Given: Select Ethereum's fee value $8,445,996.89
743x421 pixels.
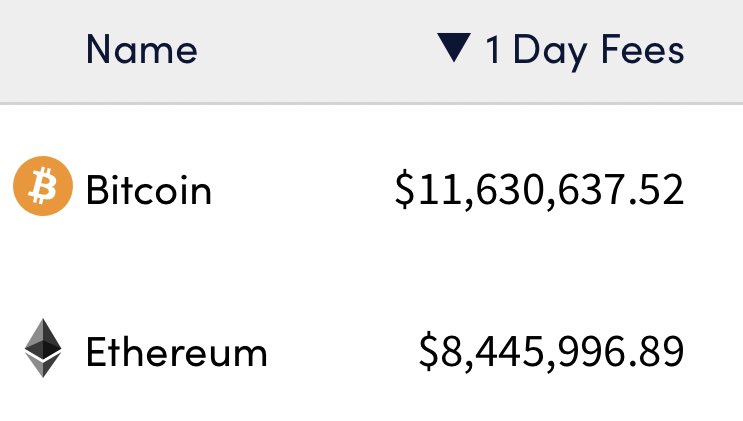Looking at the screenshot, I should [x=552, y=351].
